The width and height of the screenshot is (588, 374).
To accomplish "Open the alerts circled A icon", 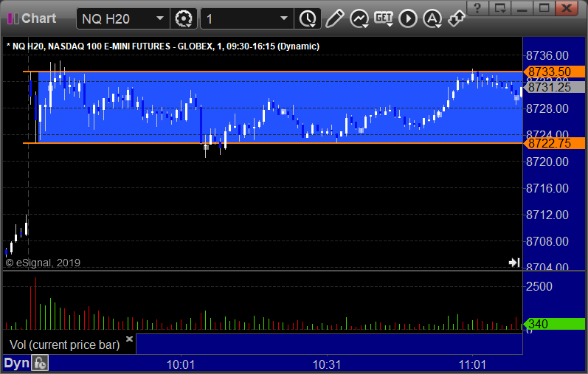I will click(432, 18).
